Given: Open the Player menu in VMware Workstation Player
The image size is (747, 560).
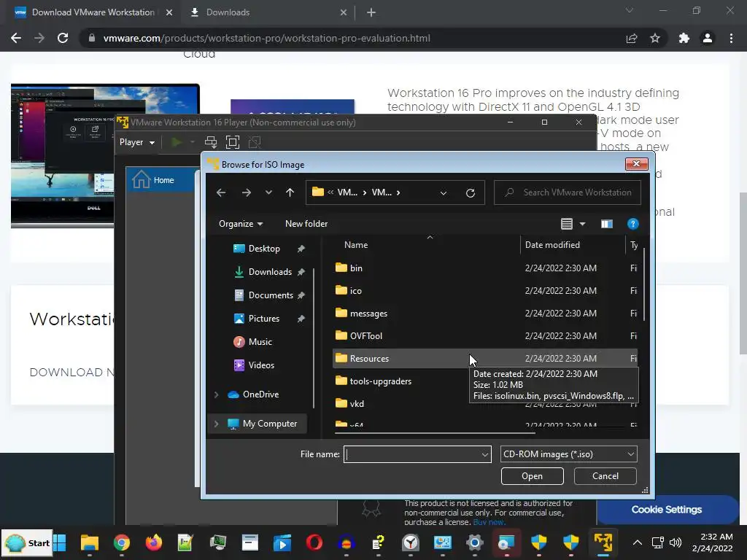Looking at the screenshot, I should [136, 142].
